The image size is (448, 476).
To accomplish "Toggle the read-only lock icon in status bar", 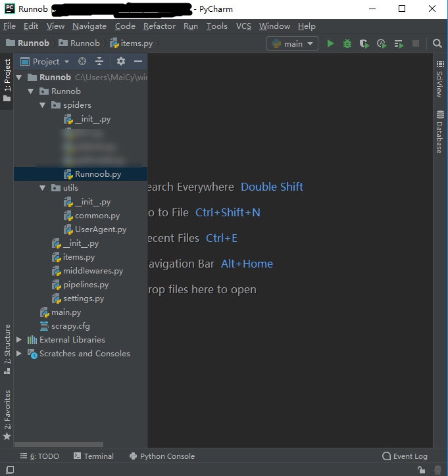I will 421,469.
